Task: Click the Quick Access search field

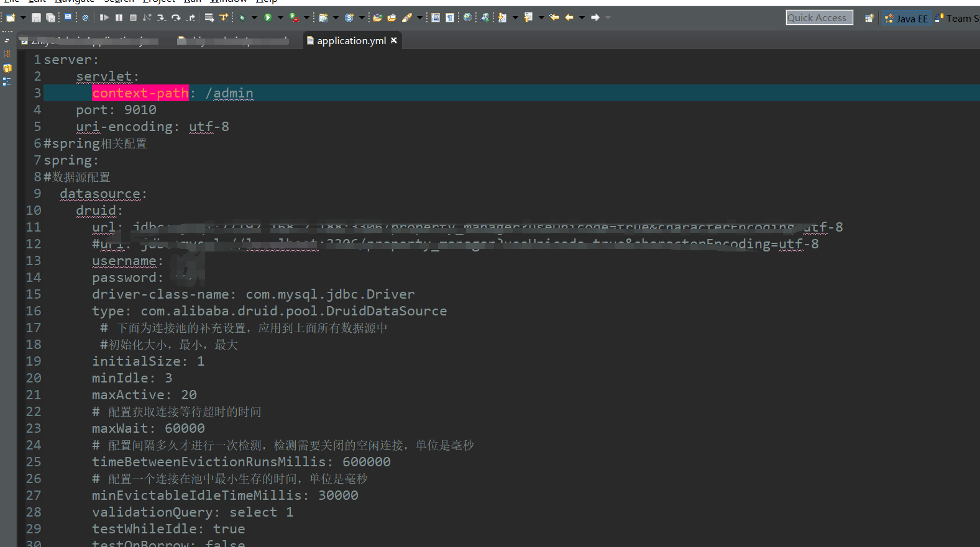Action: [818, 18]
